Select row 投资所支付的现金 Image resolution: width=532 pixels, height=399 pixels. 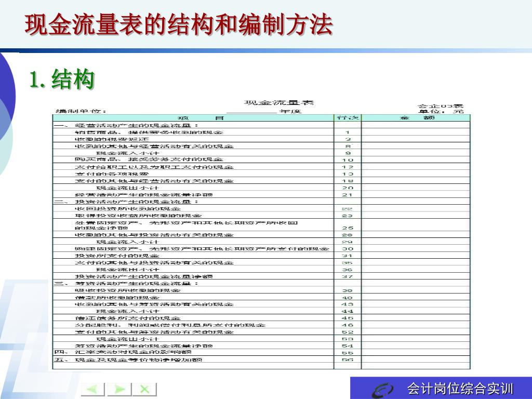point(261,256)
